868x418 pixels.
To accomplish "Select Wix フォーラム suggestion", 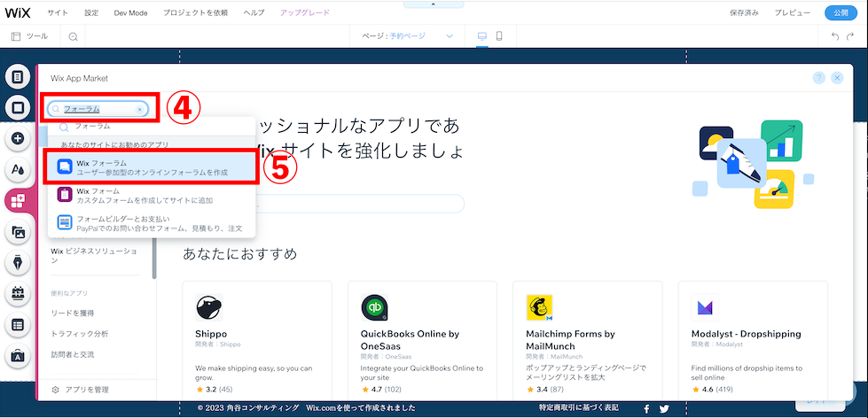I will (x=152, y=167).
